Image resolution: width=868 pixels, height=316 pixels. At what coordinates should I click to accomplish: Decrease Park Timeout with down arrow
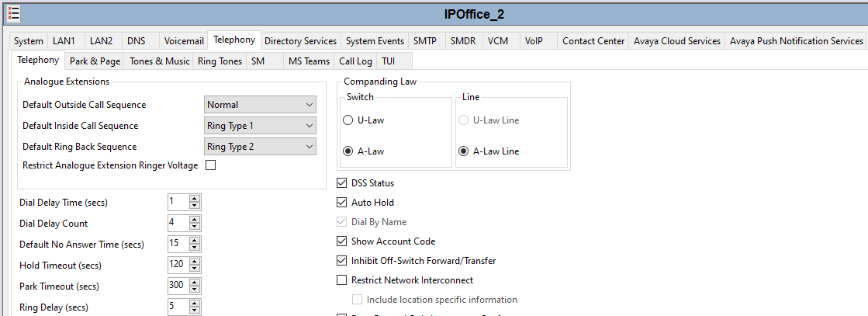click(194, 290)
